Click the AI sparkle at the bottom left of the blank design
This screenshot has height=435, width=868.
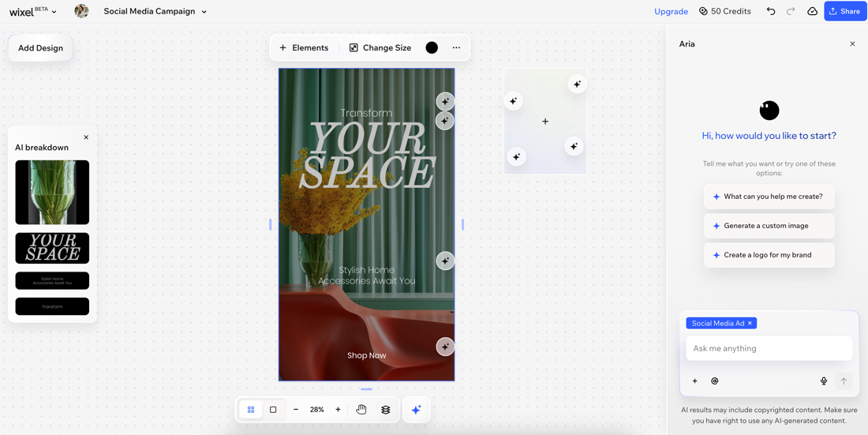pos(517,157)
